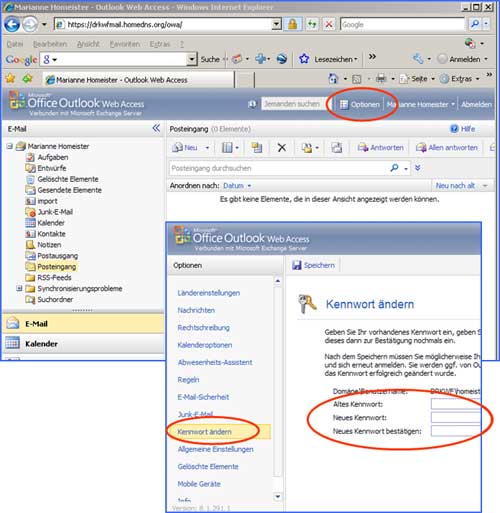Click the Google toolbar wrench settings icon
The width and height of the screenshot is (500, 513).
[418, 59]
